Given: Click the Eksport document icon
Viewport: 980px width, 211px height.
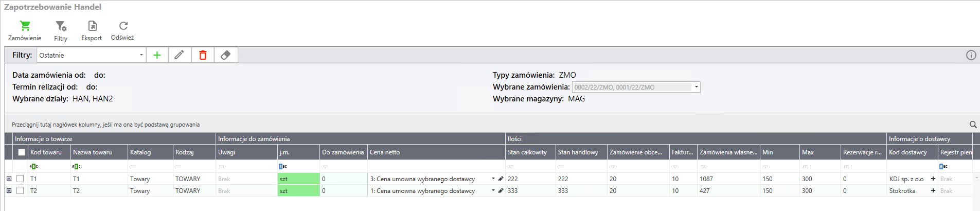Looking at the screenshot, I should point(92,26).
